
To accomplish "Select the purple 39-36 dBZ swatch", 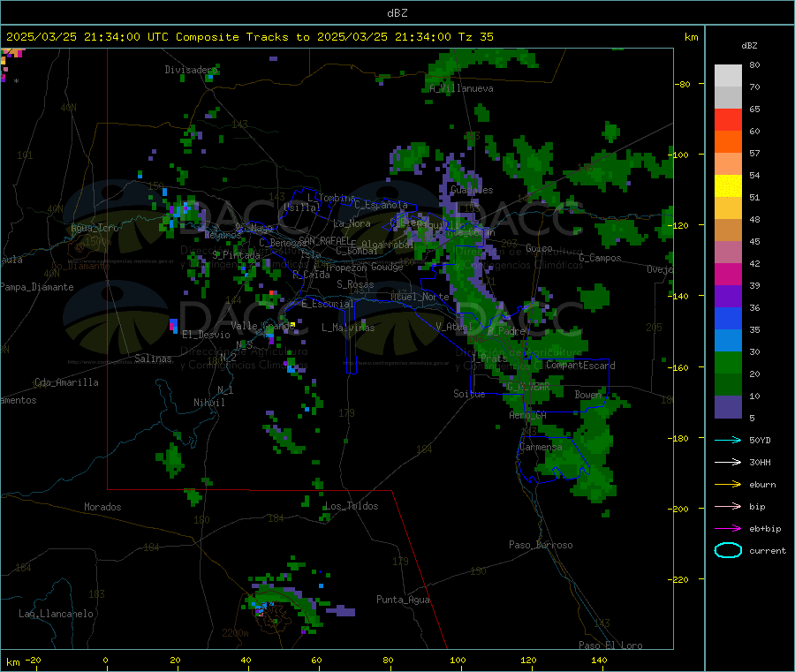I will [x=728, y=296].
